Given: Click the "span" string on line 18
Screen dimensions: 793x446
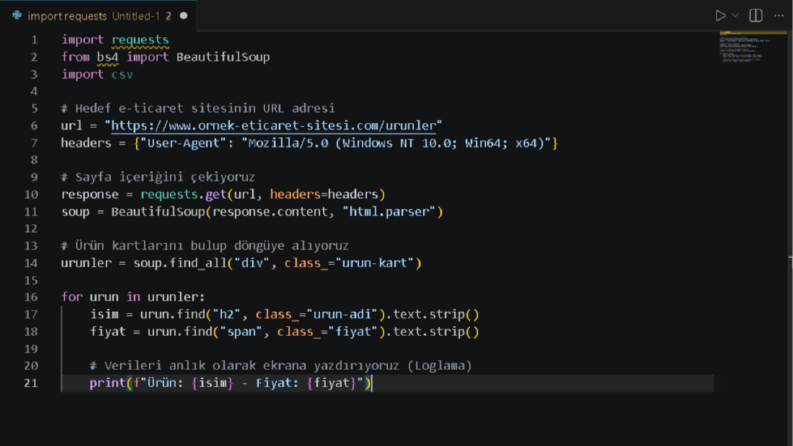Looking at the screenshot, I should pyautogui.click(x=241, y=331).
